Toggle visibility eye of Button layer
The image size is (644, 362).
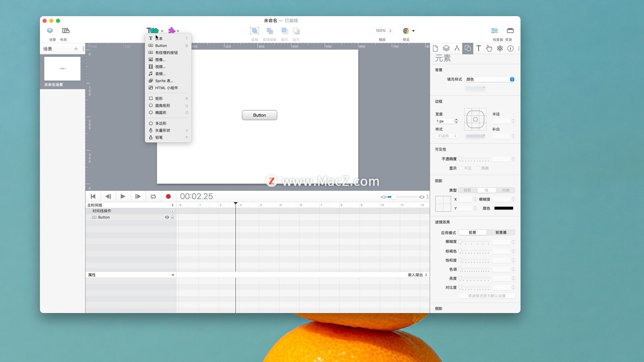point(167,217)
